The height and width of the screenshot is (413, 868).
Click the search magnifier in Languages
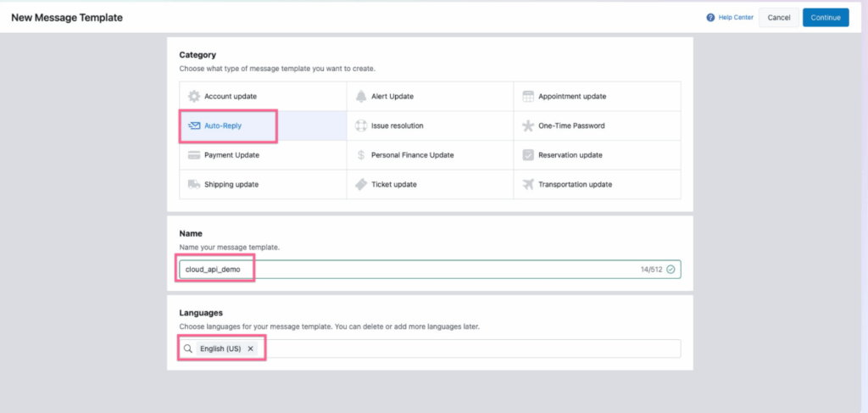188,349
